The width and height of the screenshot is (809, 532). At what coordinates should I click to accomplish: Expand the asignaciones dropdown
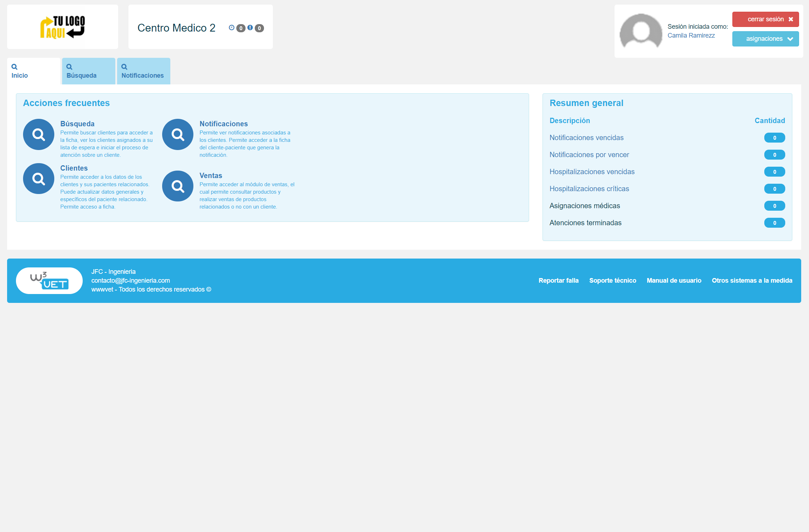pyautogui.click(x=765, y=39)
